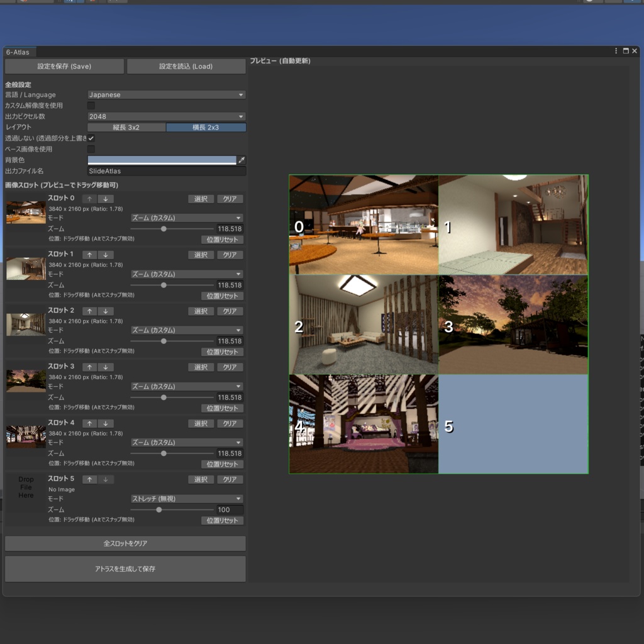Select 横長 2x3 layout
Viewport: 644px width, 644px height.
click(x=206, y=127)
